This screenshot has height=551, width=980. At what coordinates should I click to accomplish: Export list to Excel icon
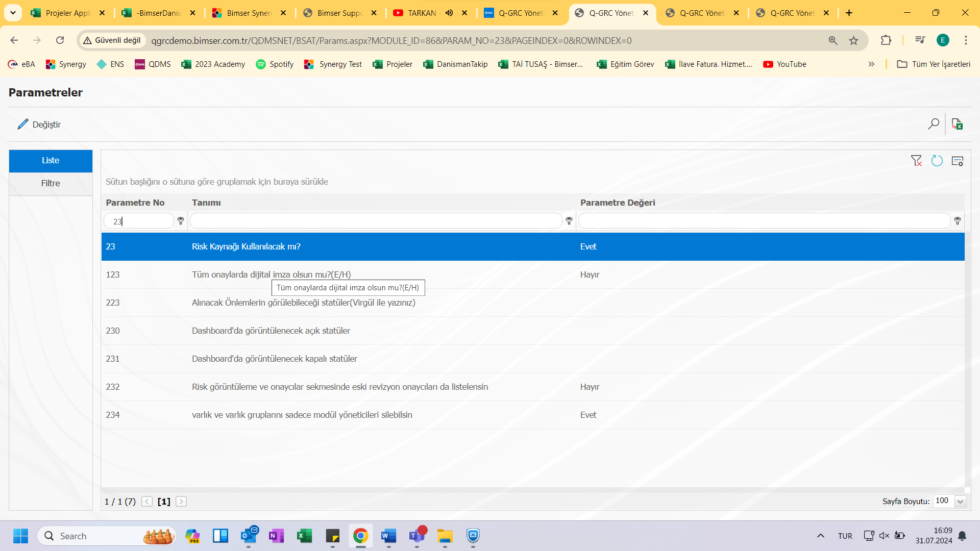[x=957, y=124]
